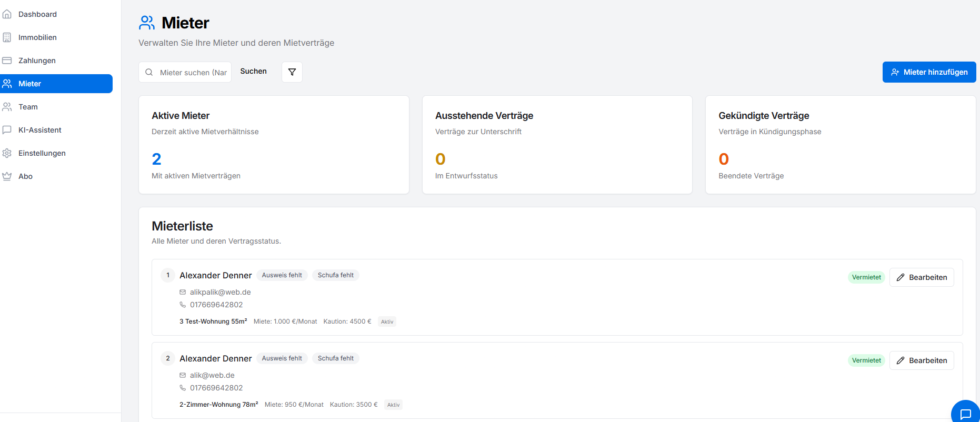
Task: Click the Einstellungen gear icon
Action: [7, 153]
